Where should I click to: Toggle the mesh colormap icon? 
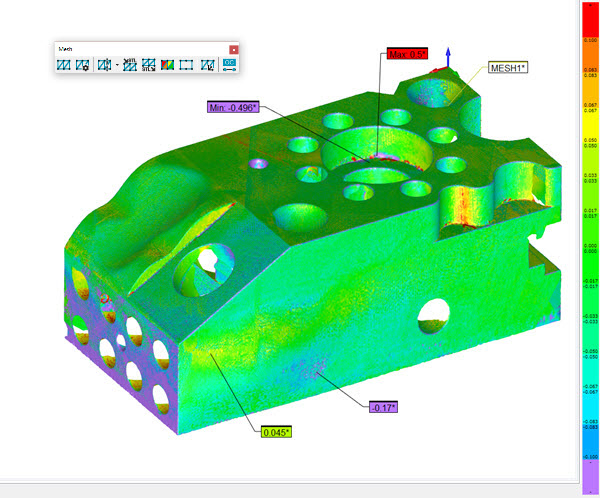click(x=167, y=65)
